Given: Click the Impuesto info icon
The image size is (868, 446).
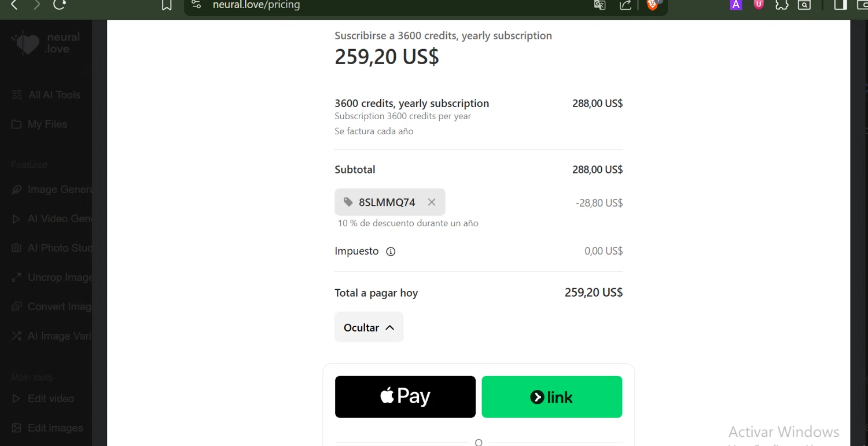Looking at the screenshot, I should (x=391, y=252).
